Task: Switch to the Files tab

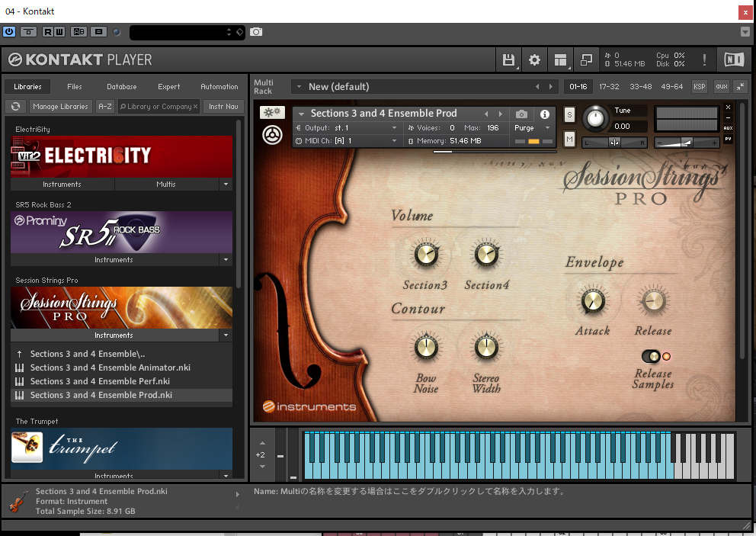Action: point(74,87)
